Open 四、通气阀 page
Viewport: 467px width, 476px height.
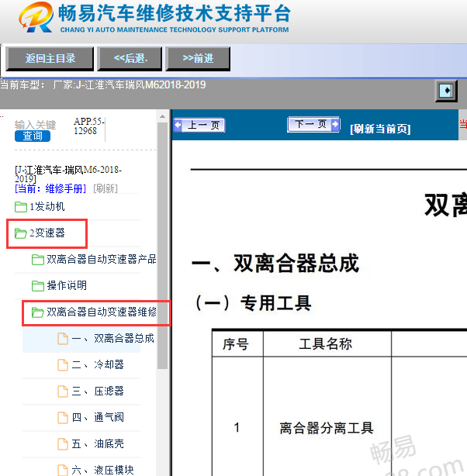pos(98,418)
